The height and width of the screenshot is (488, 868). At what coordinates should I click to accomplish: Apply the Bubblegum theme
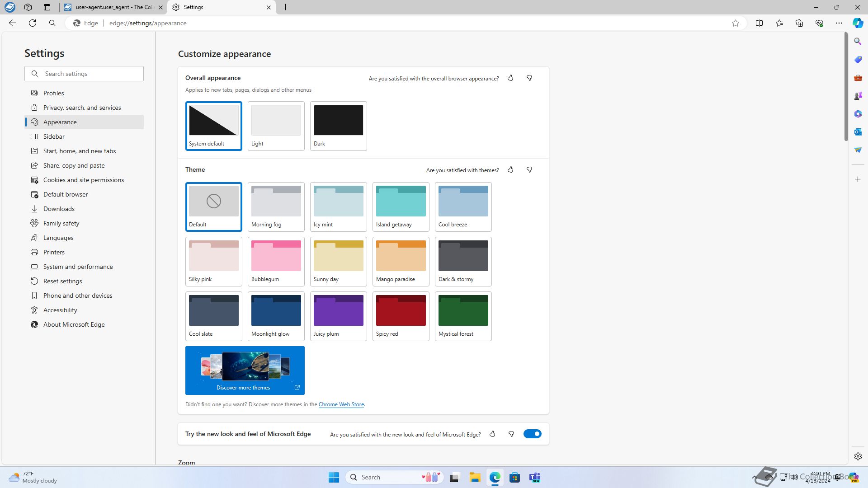click(276, 261)
